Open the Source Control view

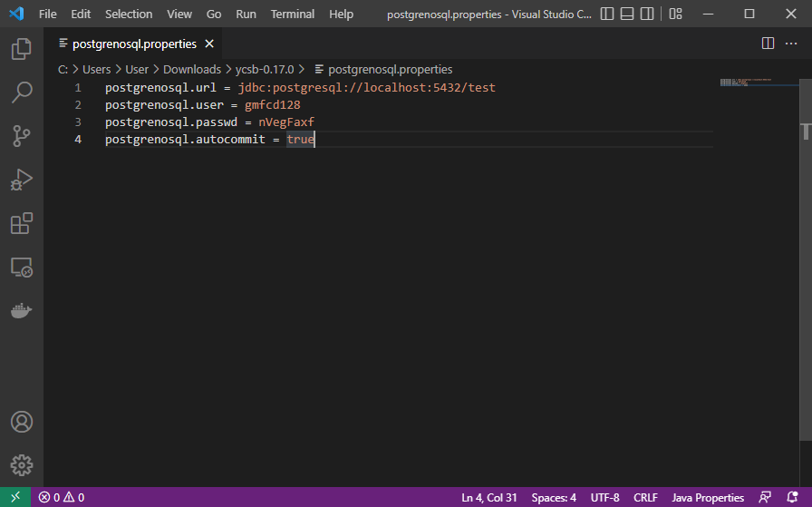(21, 136)
